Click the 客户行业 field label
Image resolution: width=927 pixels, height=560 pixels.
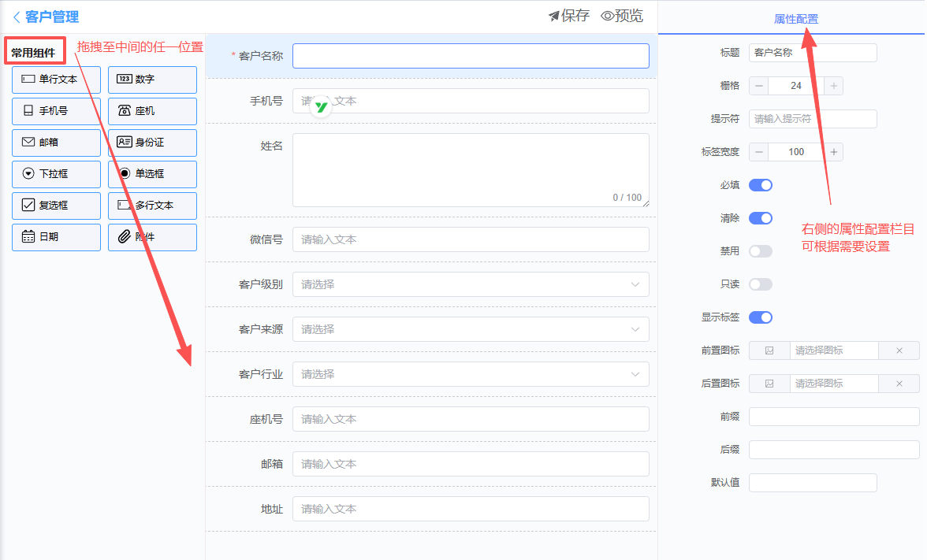pos(261,374)
